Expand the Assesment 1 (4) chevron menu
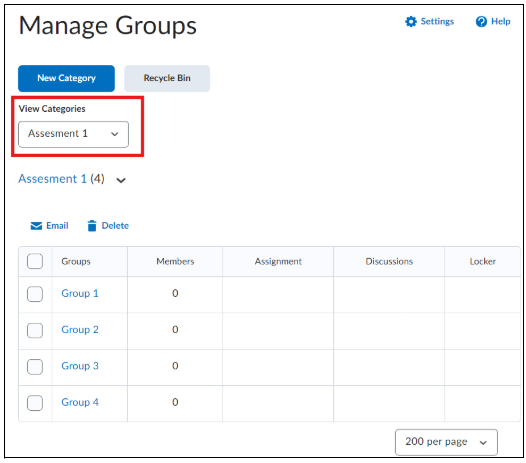 click(x=121, y=180)
